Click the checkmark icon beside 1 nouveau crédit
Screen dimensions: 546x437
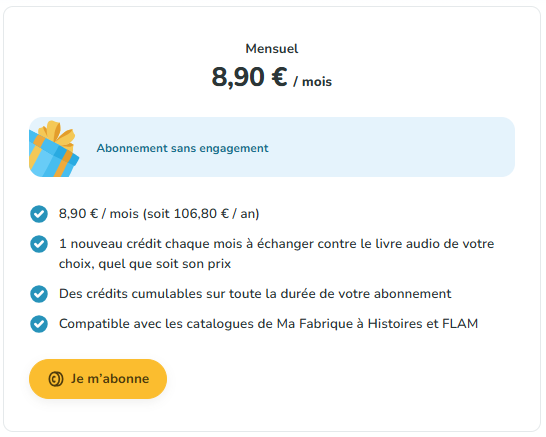[39, 244]
